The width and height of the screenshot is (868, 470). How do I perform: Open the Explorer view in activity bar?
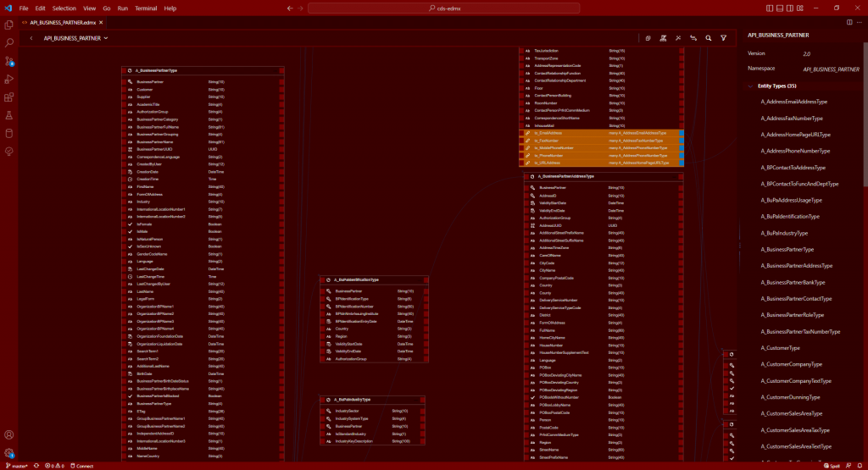8,25
